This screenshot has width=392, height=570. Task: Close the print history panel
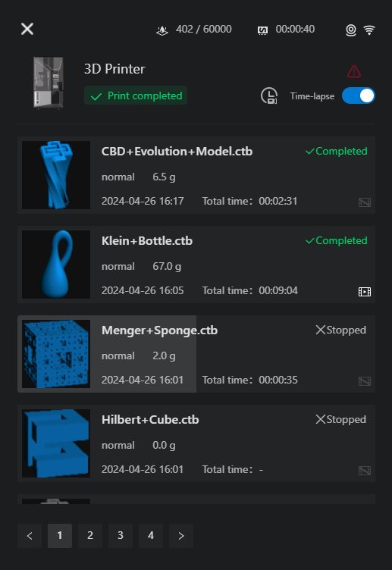point(27,29)
